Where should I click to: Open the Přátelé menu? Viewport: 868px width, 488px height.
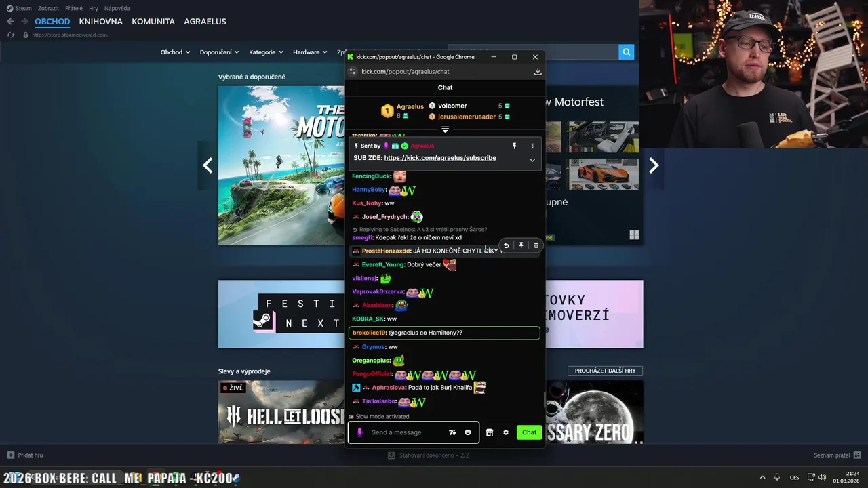[74, 8]
